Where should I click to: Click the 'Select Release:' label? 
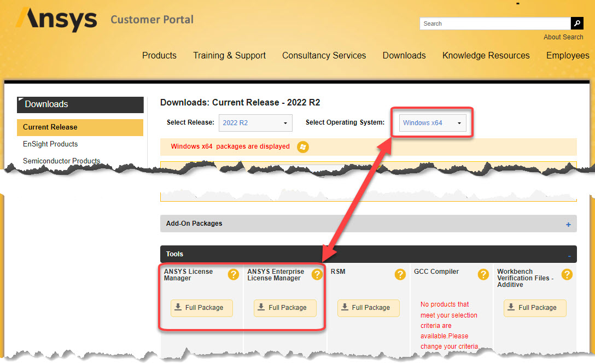pos(190,122)
